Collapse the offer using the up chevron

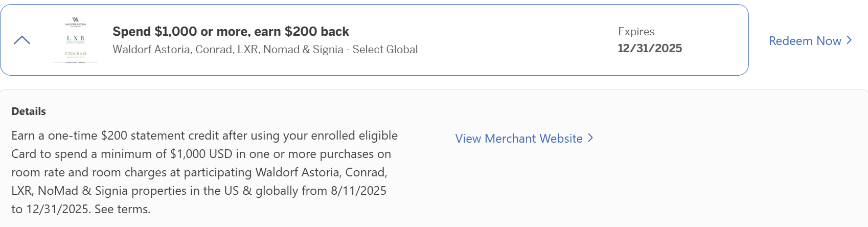point(22,40)
